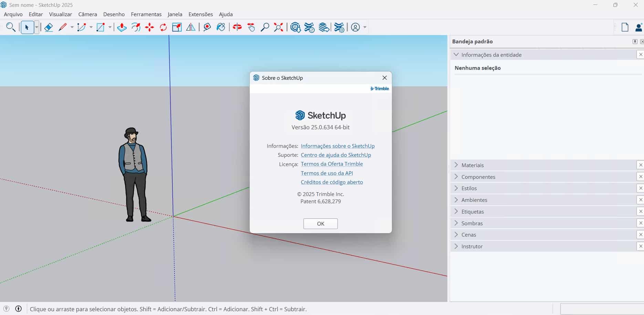This screenshot has width=644, height=315.
Task: Open the Termos da Oferta Trimble link
Action: (332, 164)
